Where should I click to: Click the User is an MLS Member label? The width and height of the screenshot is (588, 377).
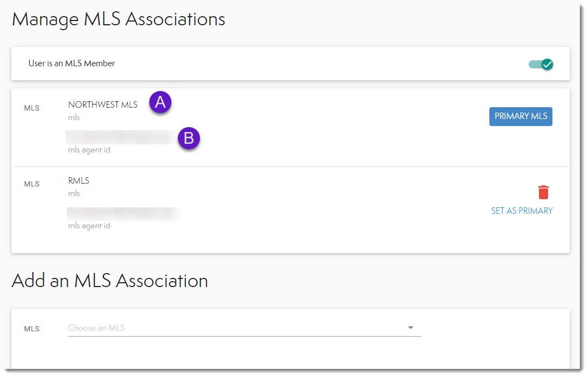pos(72,64)
